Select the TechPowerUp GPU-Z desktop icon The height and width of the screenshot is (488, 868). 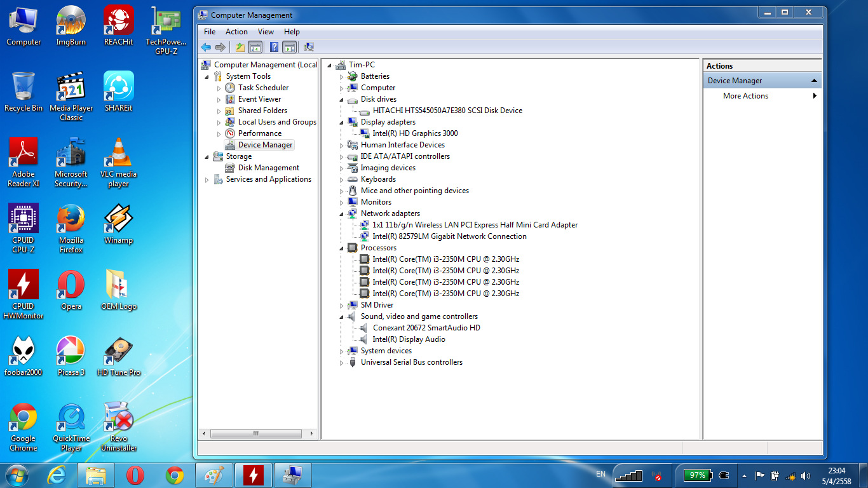(x=166, y=30)
